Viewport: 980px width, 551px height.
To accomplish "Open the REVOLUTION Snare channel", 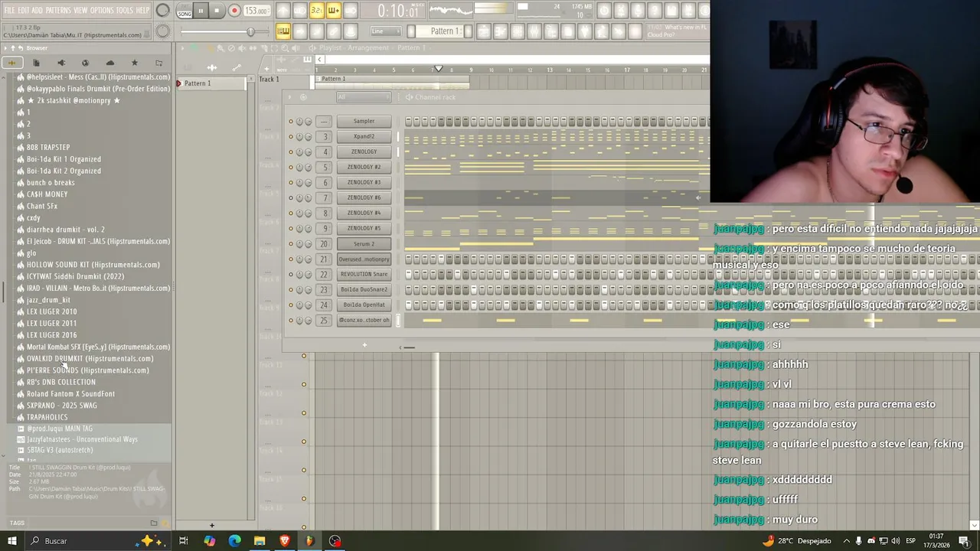I will tap(364, 274).
